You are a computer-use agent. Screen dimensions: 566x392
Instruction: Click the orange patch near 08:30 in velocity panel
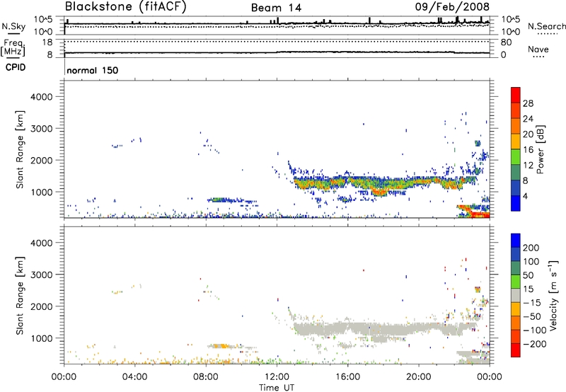[x=221, y=346]
